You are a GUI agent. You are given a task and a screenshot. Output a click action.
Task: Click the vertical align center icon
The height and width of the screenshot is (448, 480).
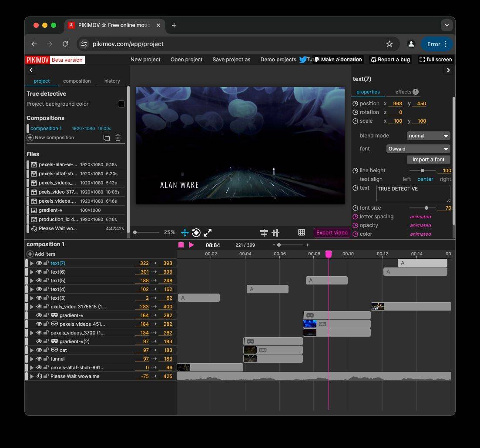tap(275, 233)
